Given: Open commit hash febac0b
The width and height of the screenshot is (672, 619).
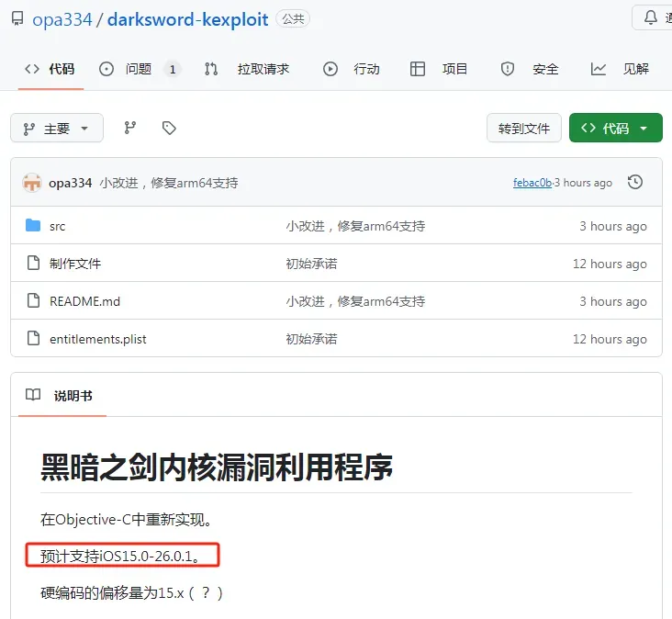Looking at the screenshot, I should (x=532, y=183).
